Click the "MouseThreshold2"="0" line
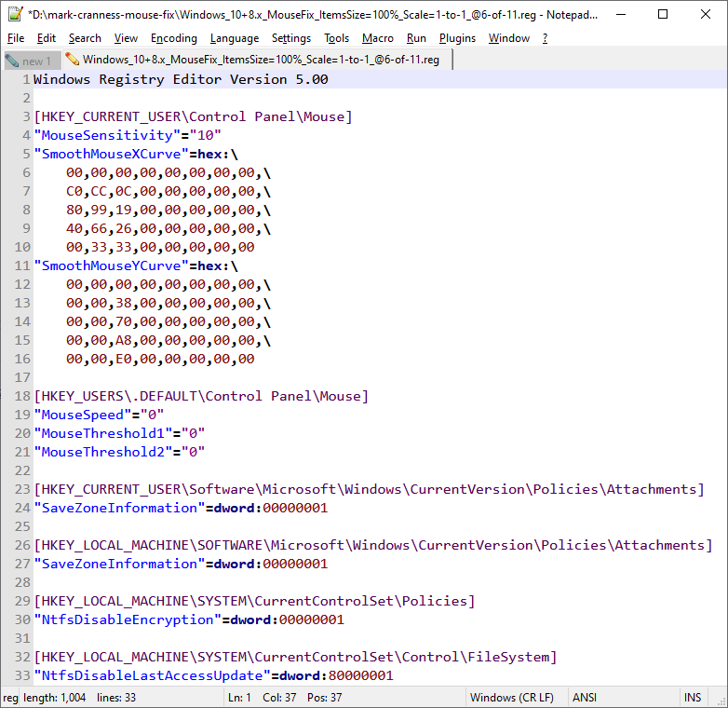The height and width of the screenshot is (708, 728). pos(119,452)
